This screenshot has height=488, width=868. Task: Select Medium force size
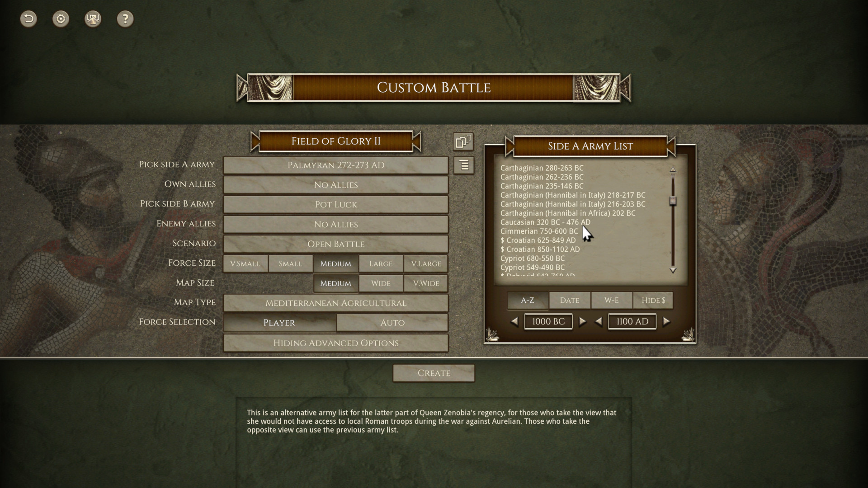click(x=335, y=264)
